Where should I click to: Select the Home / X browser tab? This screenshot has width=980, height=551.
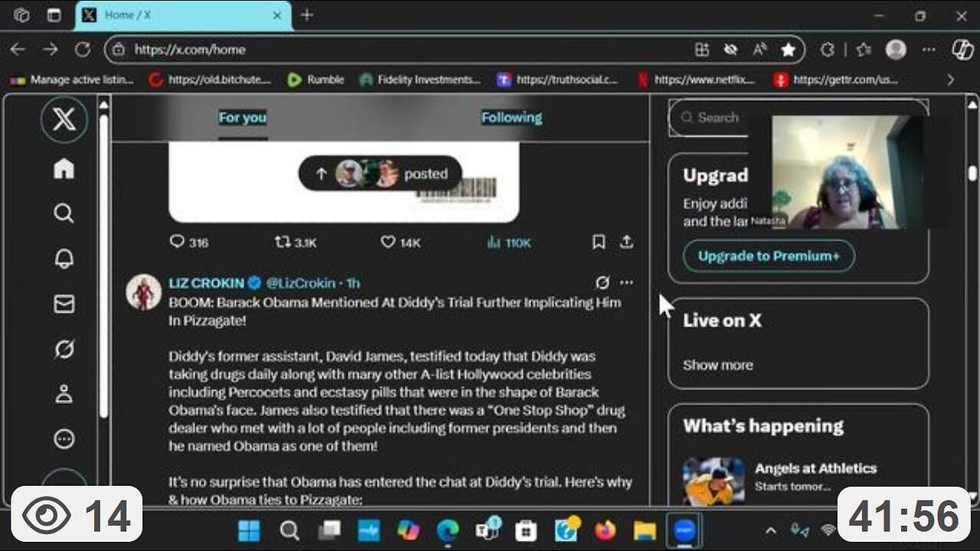[x=184, y=15]
